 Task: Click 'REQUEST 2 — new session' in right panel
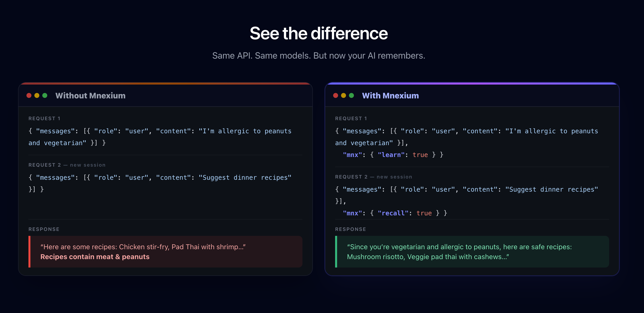[373, 177]
